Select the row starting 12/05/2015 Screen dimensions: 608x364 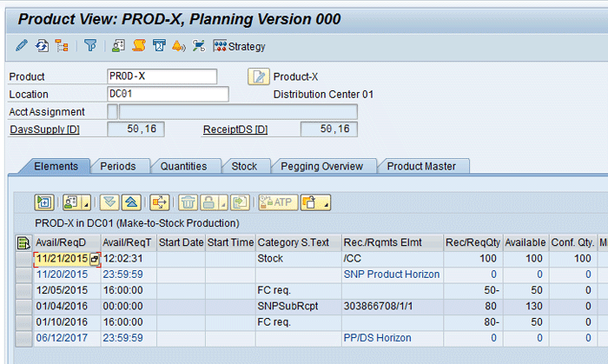tap(23, 290)
